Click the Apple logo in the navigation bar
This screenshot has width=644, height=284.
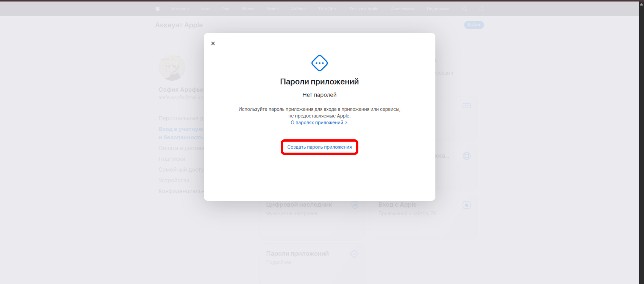point(158,9)
